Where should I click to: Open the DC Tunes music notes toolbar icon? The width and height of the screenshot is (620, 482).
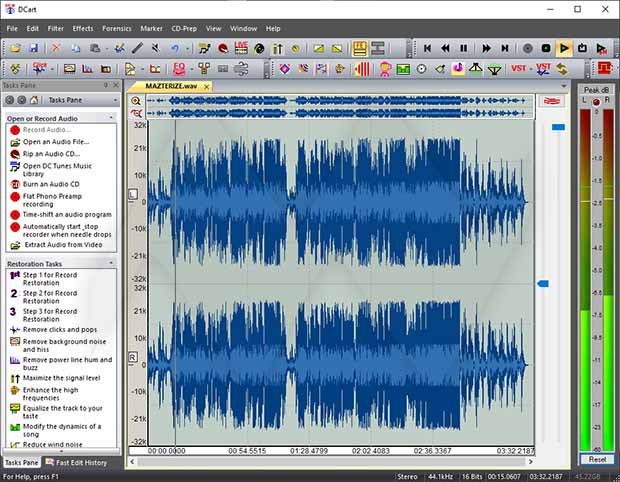(x=204, y=49)
